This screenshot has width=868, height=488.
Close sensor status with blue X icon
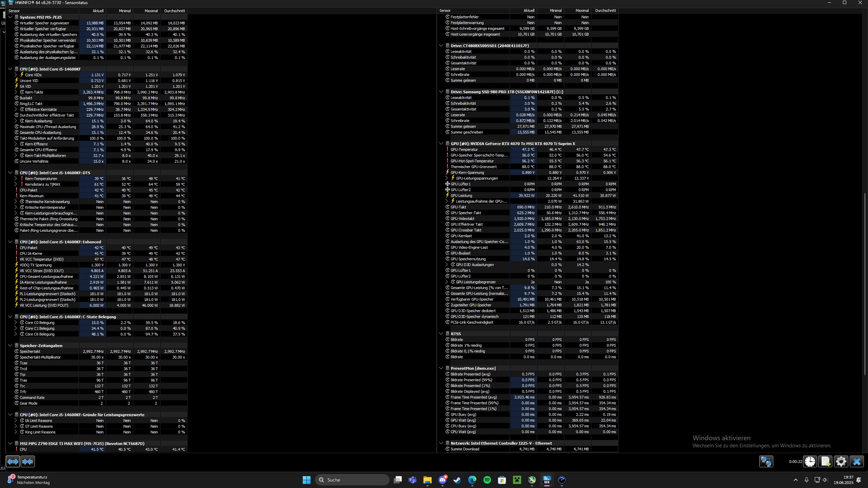(x=856, y=461)
